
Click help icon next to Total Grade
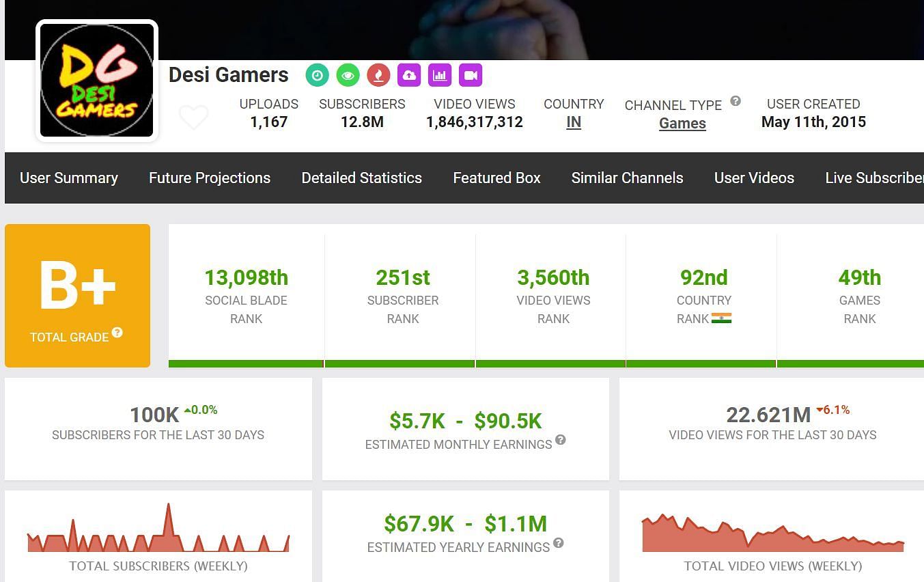point(117,333)
